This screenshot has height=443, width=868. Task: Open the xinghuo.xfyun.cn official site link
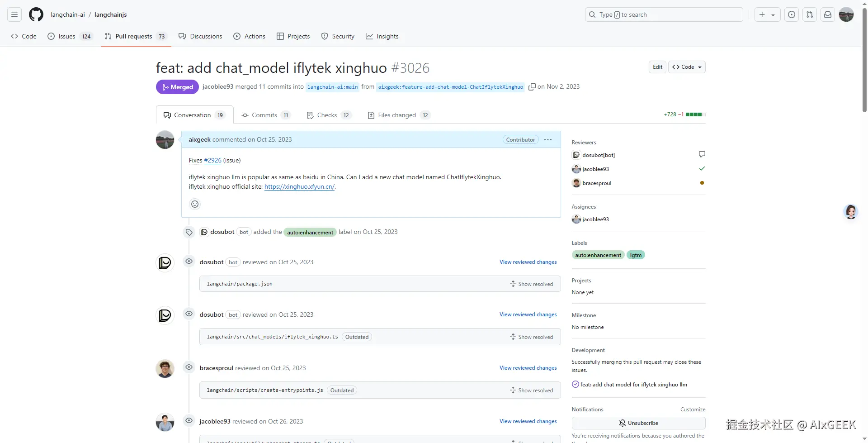click(299, 186)
